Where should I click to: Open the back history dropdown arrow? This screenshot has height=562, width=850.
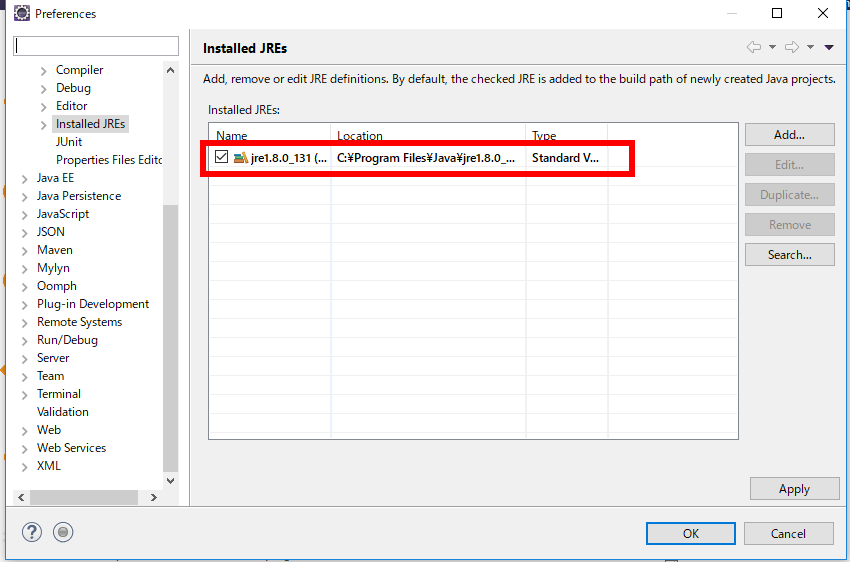772,47
